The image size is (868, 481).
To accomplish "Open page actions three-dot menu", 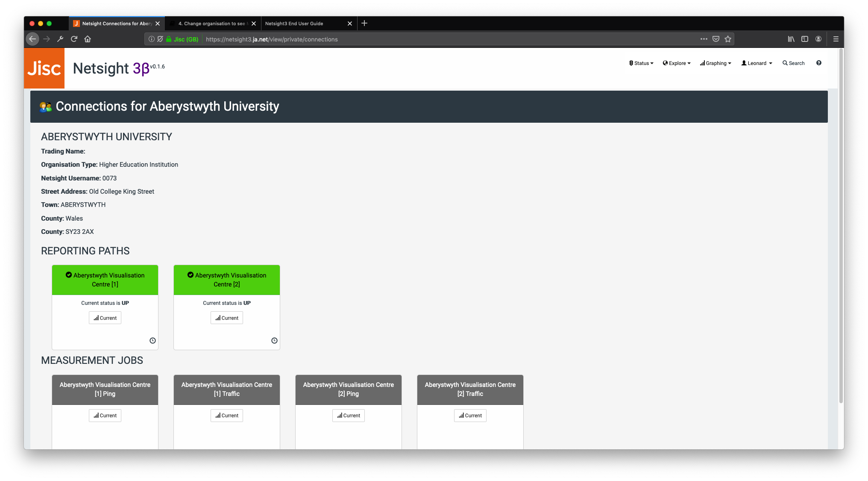I will [x=704, y=39].
